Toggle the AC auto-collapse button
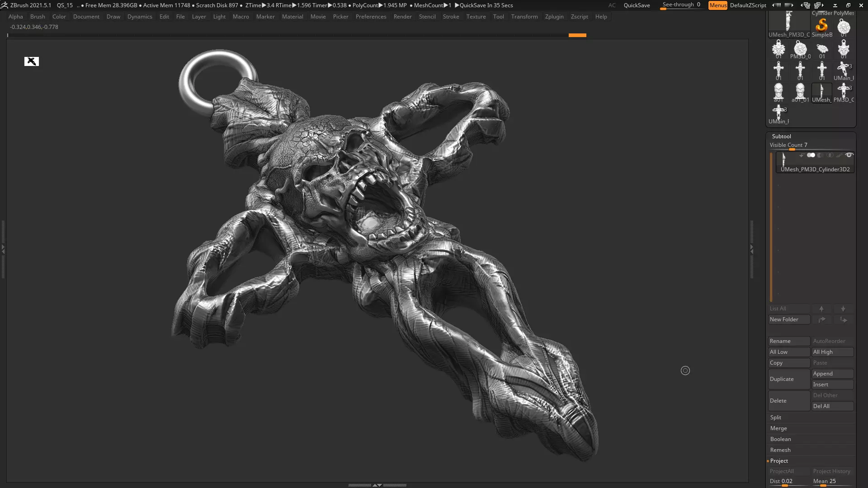Viewport: 868px width, 488px height. coord(612,5)
